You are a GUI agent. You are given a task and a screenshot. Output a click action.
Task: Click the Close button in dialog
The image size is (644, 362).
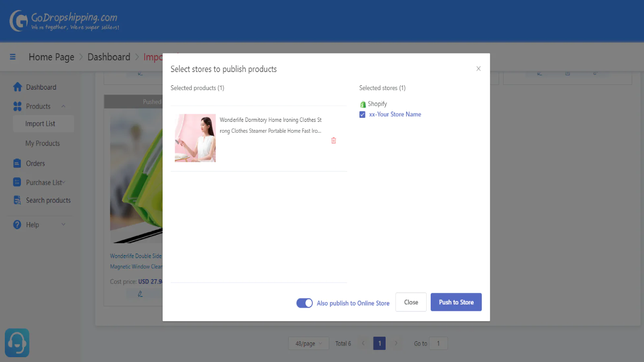[x=411, y=302]
